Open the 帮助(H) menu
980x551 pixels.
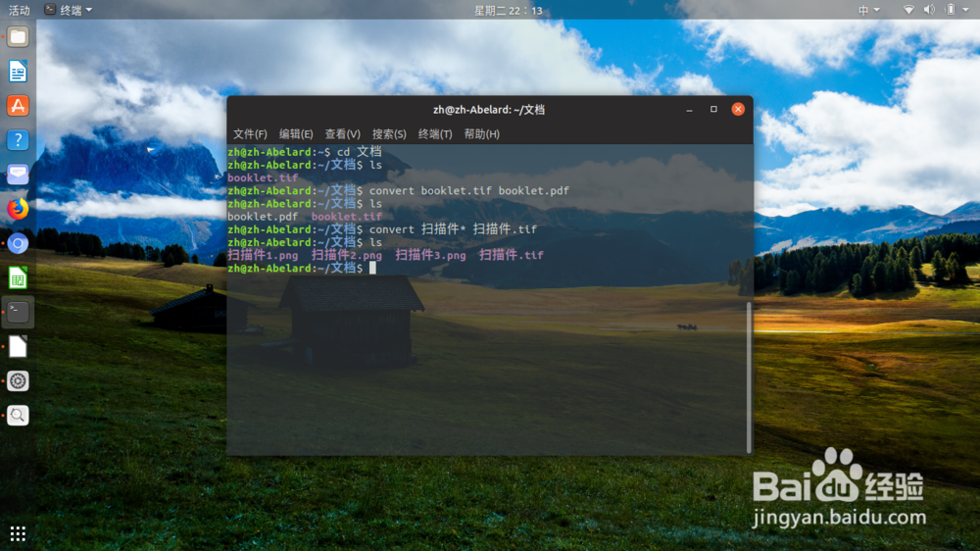click(x=481, y=134)
